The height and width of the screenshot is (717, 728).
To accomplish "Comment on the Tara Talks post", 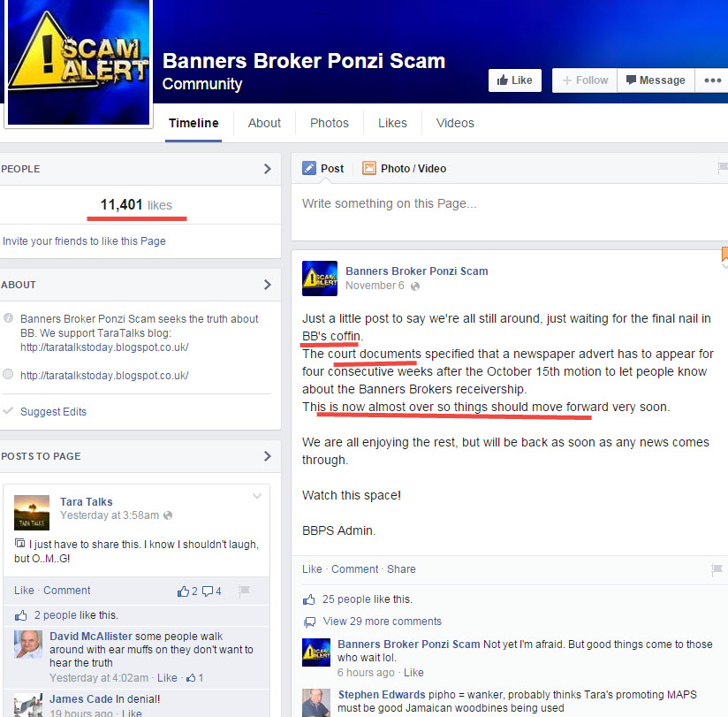I will [67, 591].
